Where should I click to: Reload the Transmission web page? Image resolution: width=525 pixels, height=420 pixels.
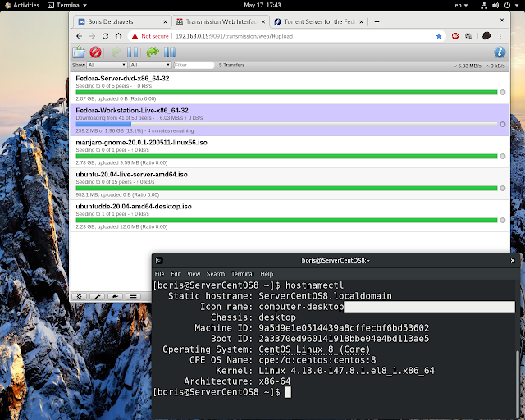(106, 36)
